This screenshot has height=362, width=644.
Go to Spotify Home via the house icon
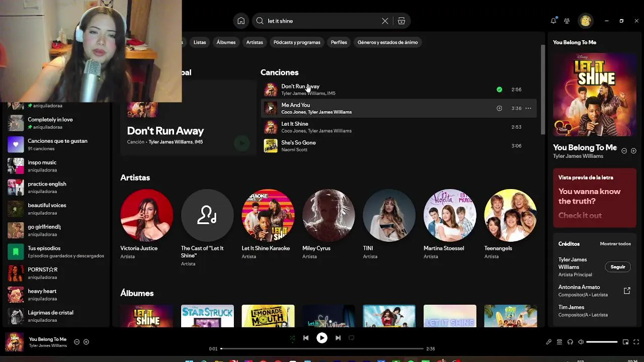[241, 21]
